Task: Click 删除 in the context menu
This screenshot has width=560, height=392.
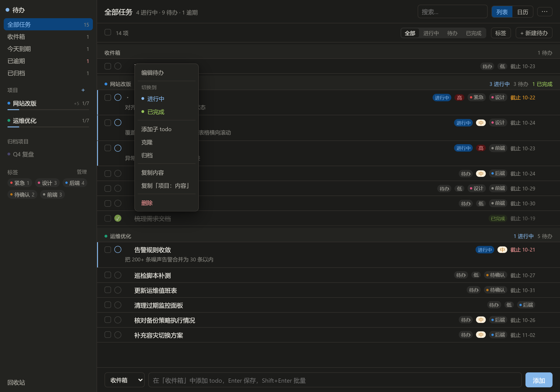Action: click(167, 203)
